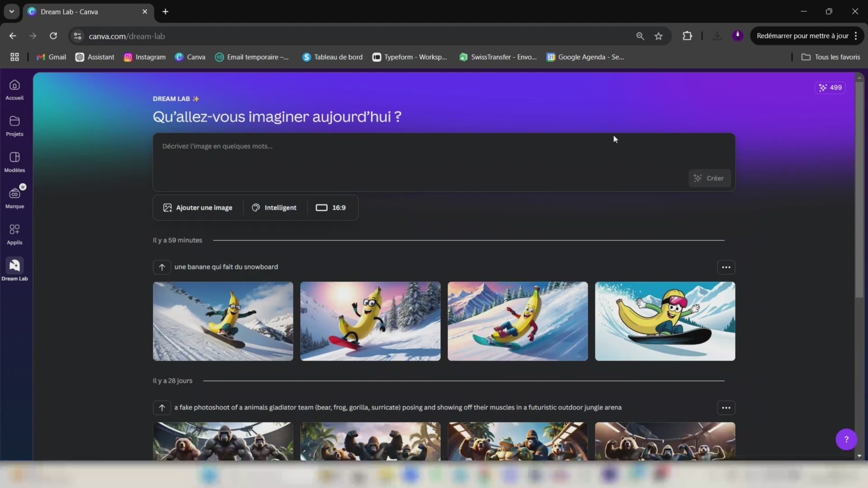
Task: Reuse the gladiator animals prompt arrow
Action: point(162,408)
